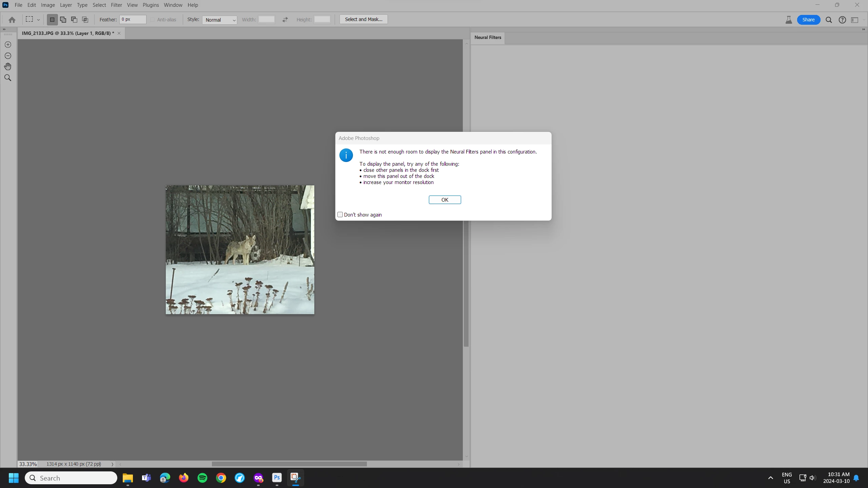Swap width and height arrows icon
The height and width of the screenshot is (488, 868).
tap(285, 20)
